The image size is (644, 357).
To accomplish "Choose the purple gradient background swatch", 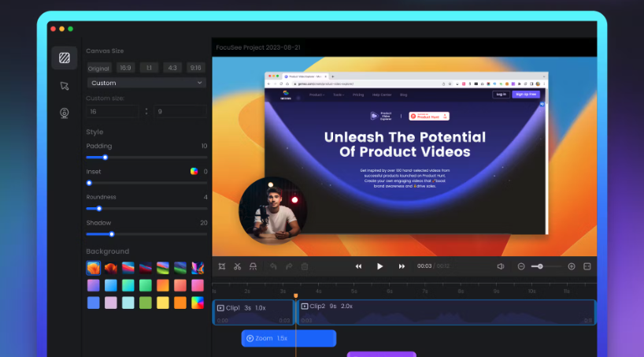I will (x=94, y=285).
